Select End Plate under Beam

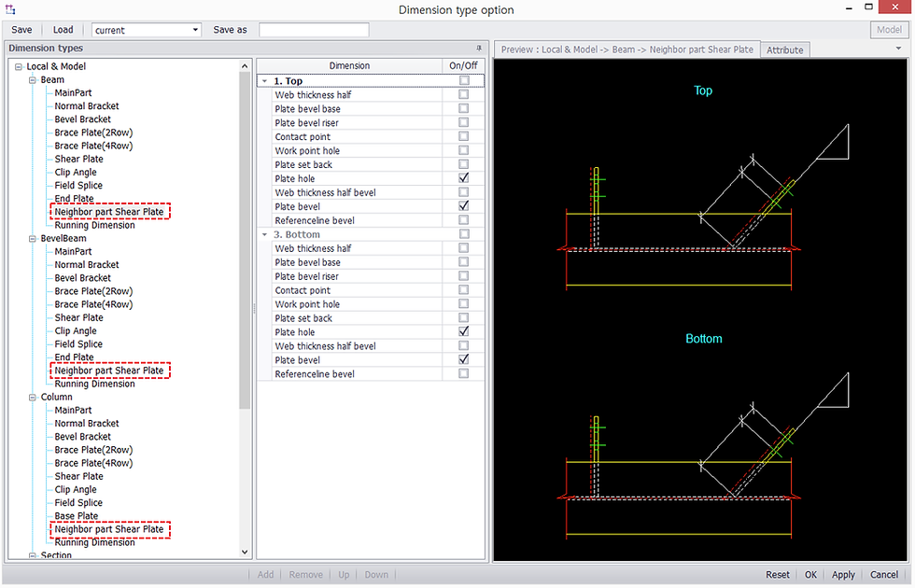[74, 198]
